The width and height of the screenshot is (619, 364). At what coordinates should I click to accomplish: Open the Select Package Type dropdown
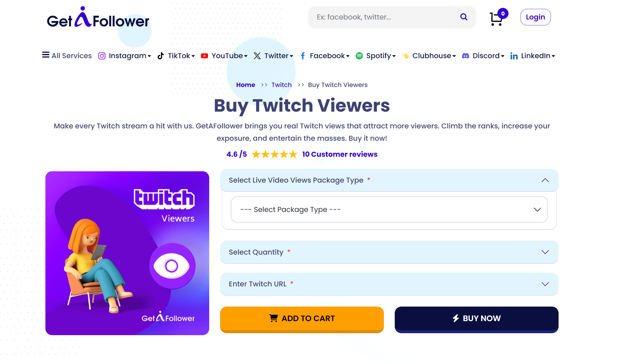coord(389,209)
